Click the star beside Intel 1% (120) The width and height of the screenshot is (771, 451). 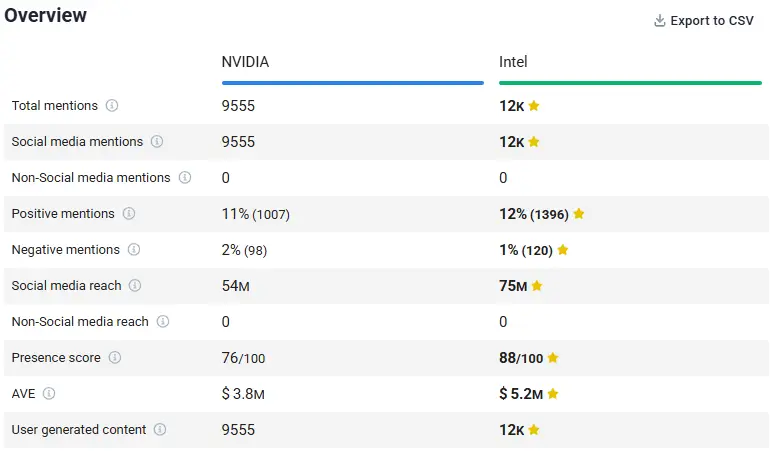[563, 249]
